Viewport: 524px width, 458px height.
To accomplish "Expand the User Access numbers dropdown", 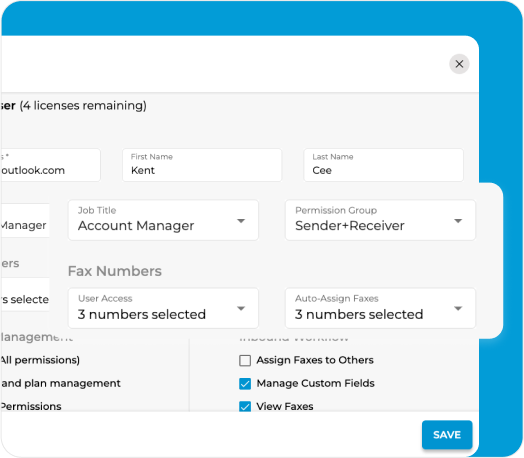I will (x=163, y=308).
